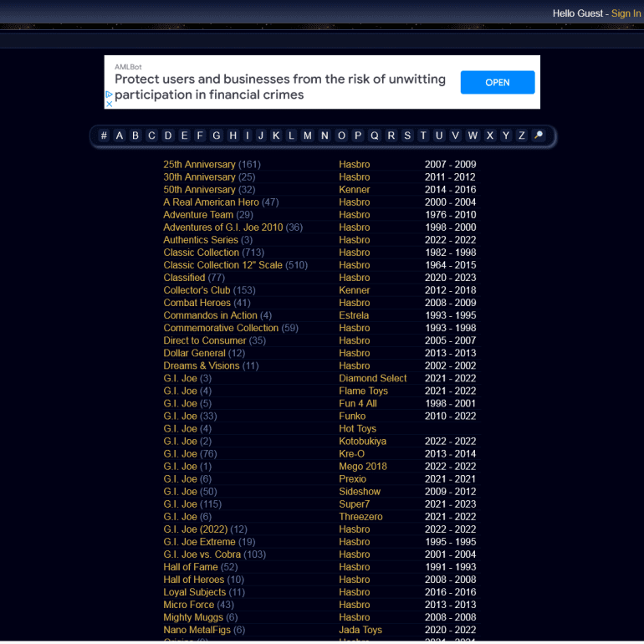Filter list by letter A
Screen dimensions: 644x644
pos(120,135)
